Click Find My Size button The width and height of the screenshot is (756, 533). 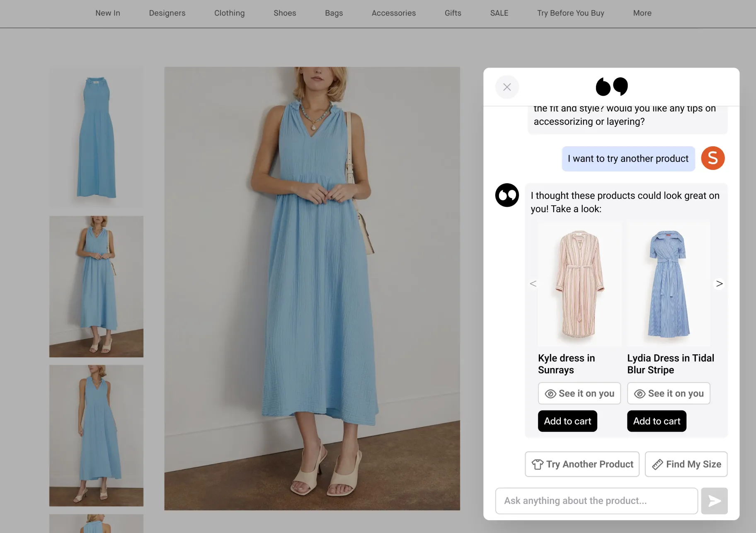coord(686,464)
